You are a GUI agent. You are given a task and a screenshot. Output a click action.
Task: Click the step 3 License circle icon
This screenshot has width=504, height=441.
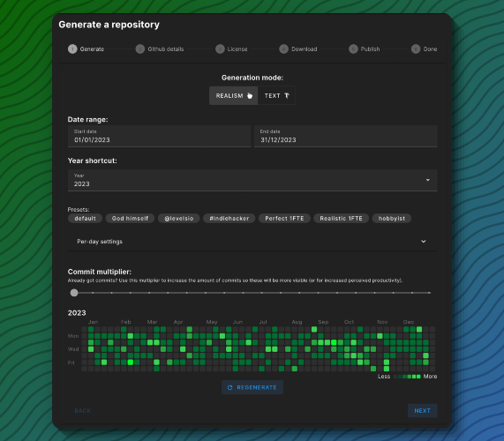click(x=220, y=49)
